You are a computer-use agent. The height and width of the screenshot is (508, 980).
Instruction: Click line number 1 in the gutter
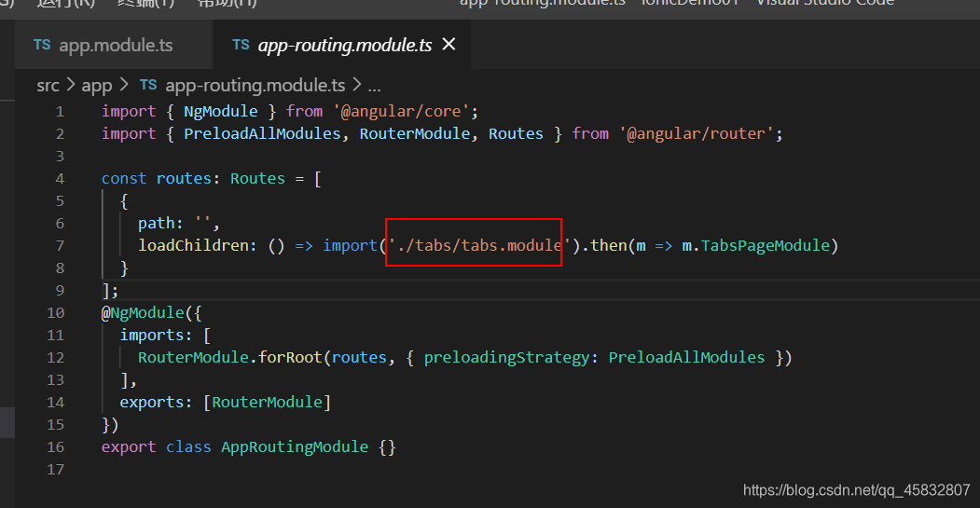point(60,112)
